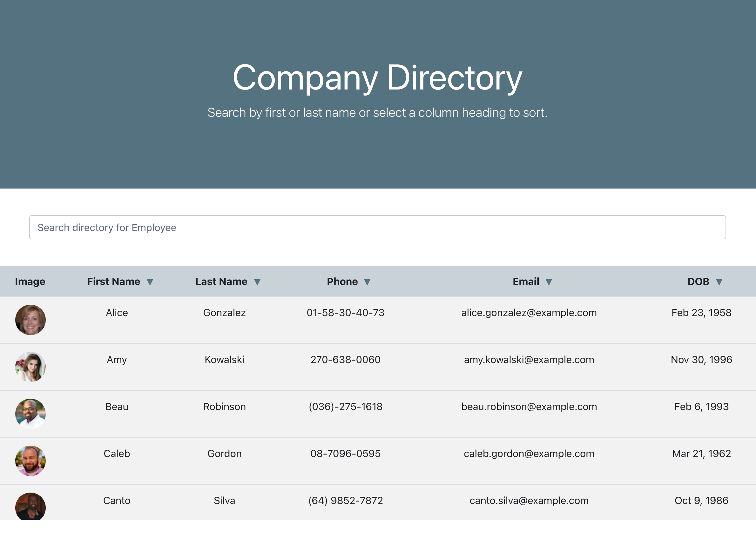
Task: Click the last name Gordon
Action: pos(224,454)
